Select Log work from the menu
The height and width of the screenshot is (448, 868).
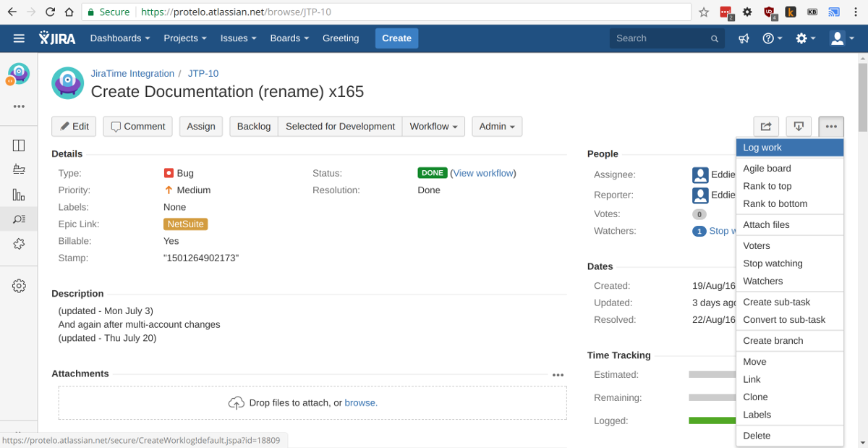click(762, 148)
